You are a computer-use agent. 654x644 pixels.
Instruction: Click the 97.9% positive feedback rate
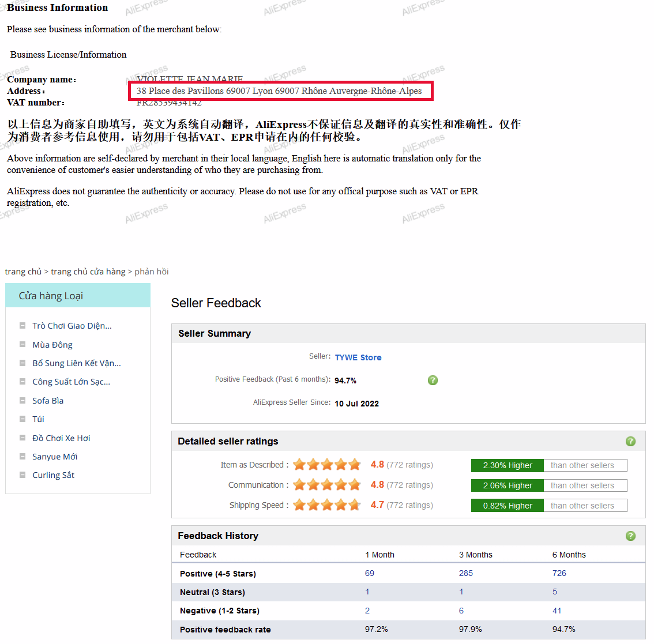point(470,629)
